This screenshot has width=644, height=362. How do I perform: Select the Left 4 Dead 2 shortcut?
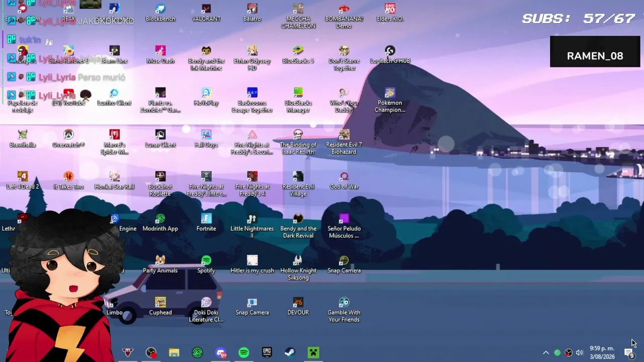click(x=23, y=180)
